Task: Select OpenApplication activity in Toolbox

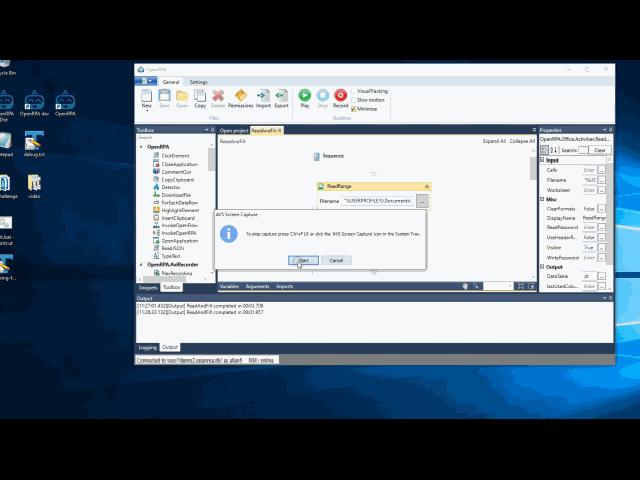Action: point(180,240)
